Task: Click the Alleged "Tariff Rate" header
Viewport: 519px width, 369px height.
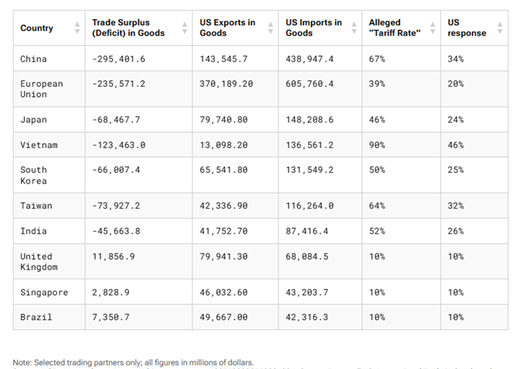Action: (395, 28)
